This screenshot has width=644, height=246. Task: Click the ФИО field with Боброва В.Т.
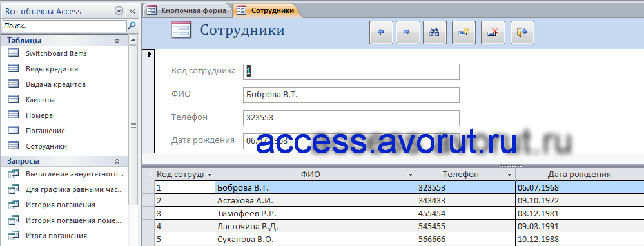coord(351,95)
